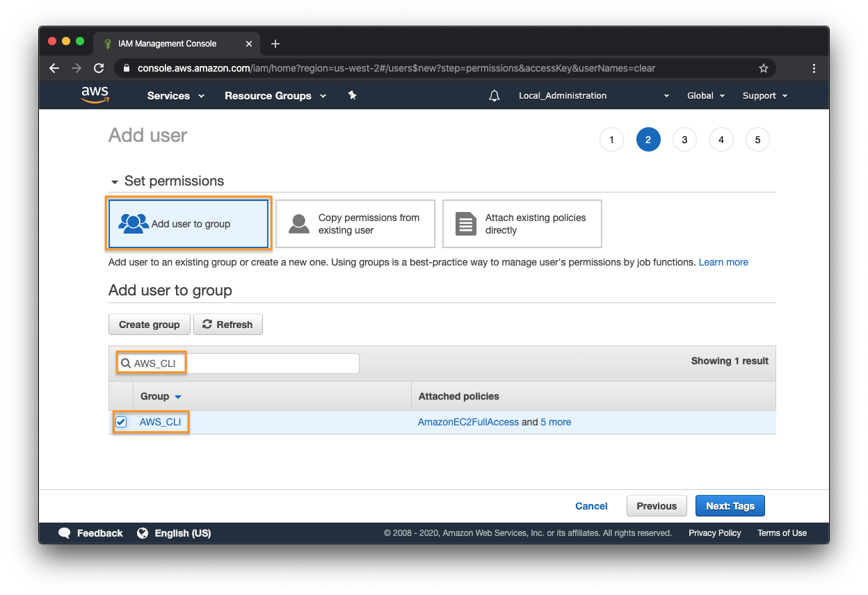Go to step 3 of the wizard
Image resolution: width=868 pixels, height=595 pixels.
pos(684,140)
